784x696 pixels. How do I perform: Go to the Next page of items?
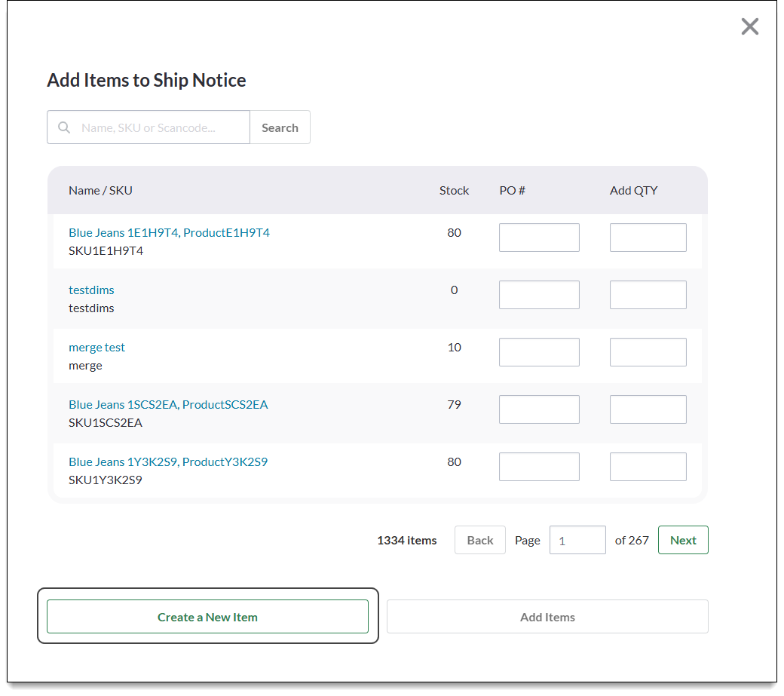(683, 540)
